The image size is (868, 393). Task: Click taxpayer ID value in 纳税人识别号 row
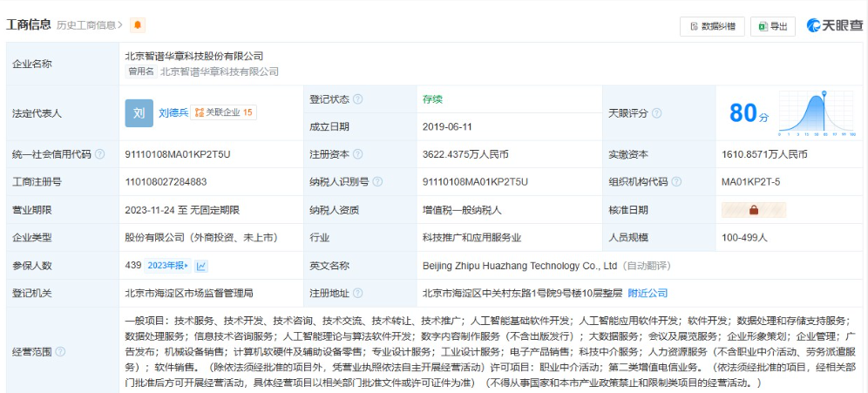(475, 181)
